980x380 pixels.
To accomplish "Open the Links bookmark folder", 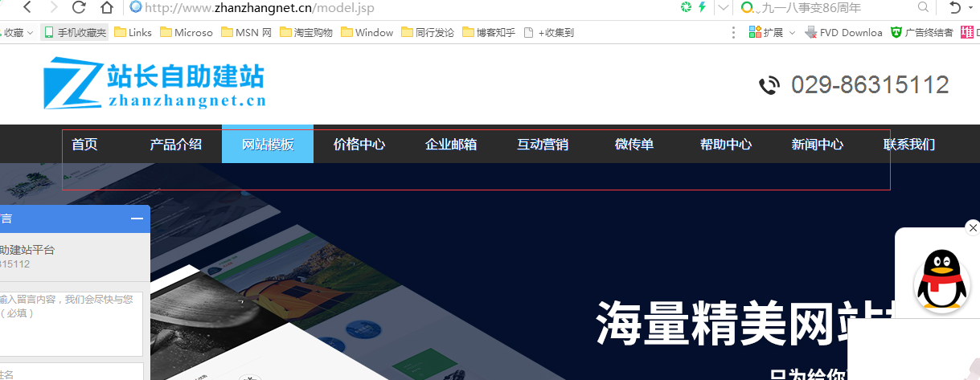I will click(133, 33).
